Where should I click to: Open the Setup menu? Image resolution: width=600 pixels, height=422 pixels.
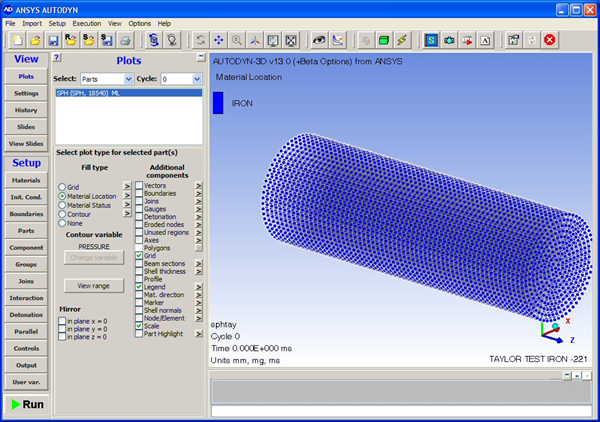[x=57, y=23]
